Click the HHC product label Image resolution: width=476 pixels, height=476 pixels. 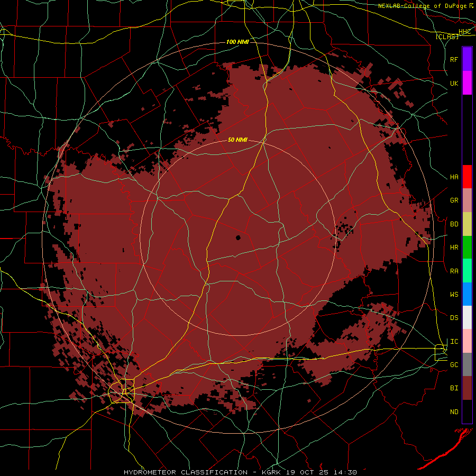[x=464, y=32]
